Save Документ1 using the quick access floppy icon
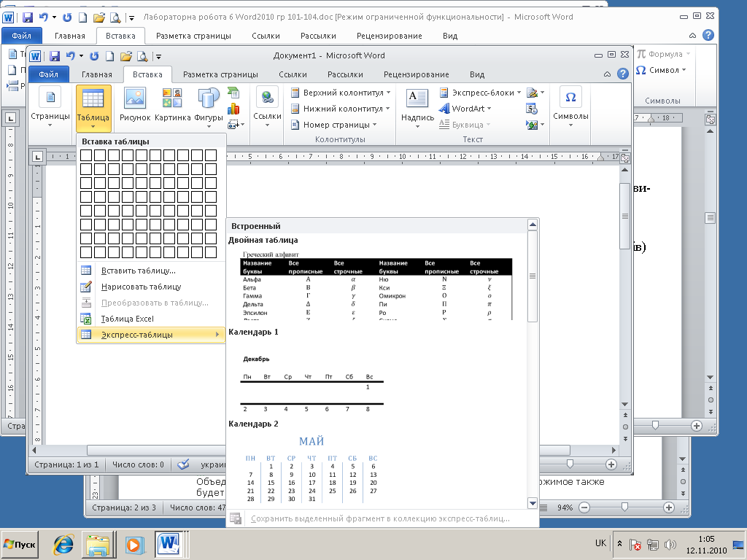The height and width of the screenshot is (560, 747). [55, 56]
